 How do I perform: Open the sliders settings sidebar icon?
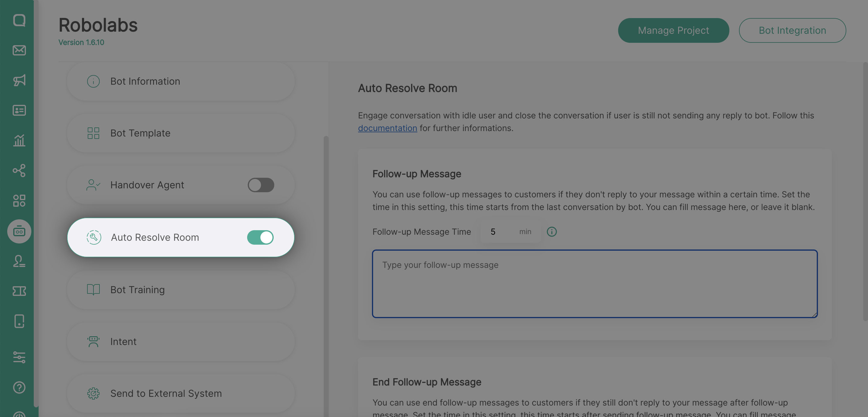coord(19,357)
